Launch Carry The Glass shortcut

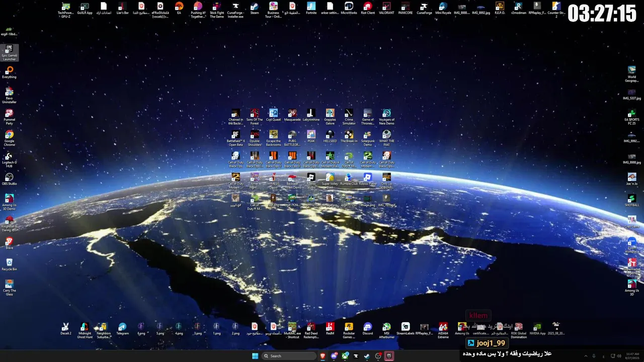pyautogui.click(x=9, y=288)
